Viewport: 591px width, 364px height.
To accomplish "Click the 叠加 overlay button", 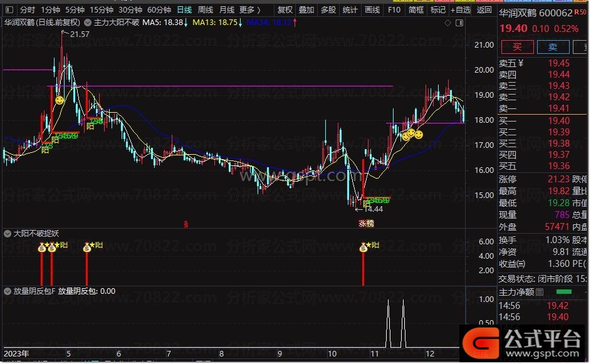I will pyautogui.click(x=306, y=10).
